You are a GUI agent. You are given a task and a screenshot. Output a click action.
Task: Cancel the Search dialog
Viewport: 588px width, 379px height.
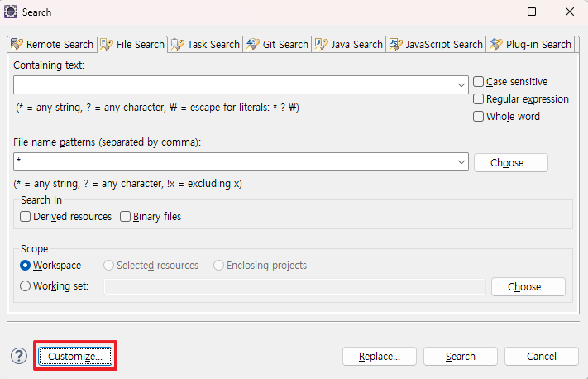(x=542, y=356)
